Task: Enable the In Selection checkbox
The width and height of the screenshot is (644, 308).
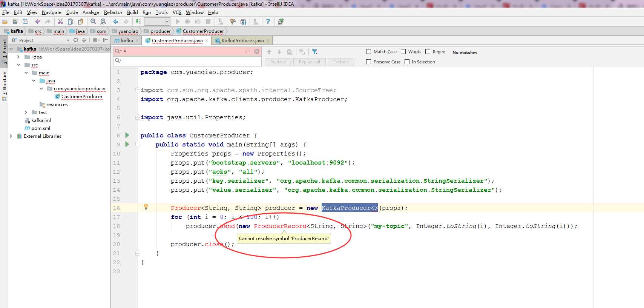Action: (407, 62)
